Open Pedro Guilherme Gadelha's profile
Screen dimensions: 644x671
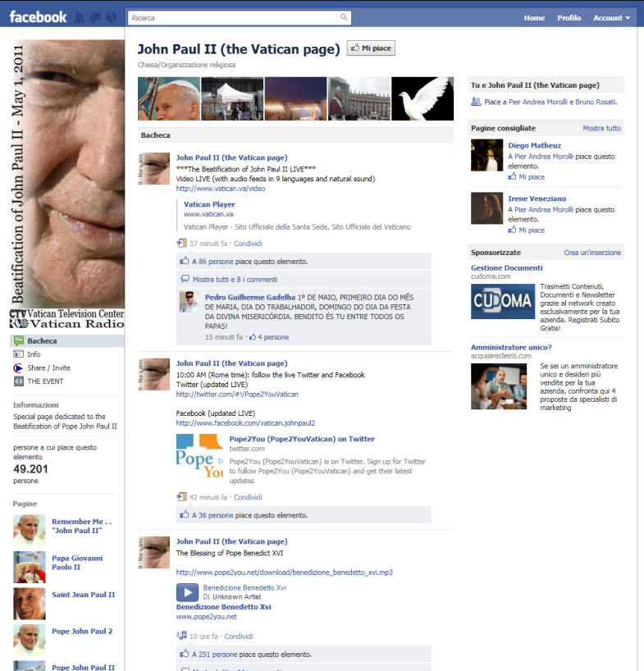[250, 297]
